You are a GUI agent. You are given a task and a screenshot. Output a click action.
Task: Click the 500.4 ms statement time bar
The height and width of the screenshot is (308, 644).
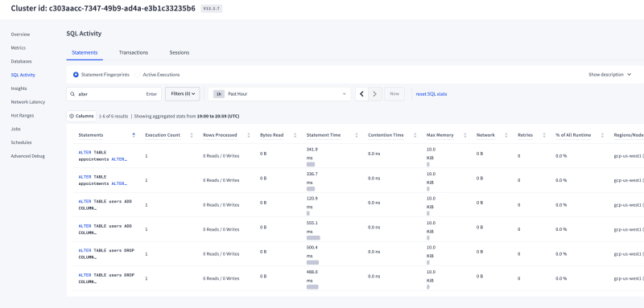[312, 262]
